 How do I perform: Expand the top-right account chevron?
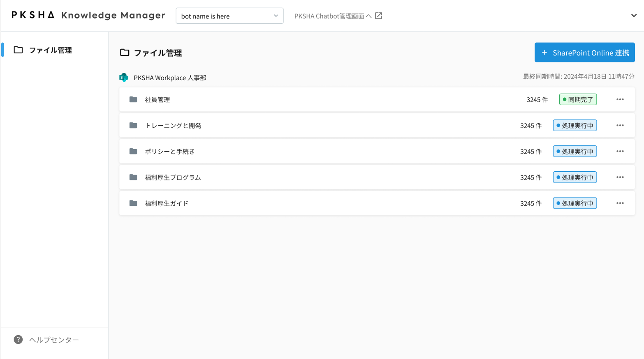(x=634, y=16)
